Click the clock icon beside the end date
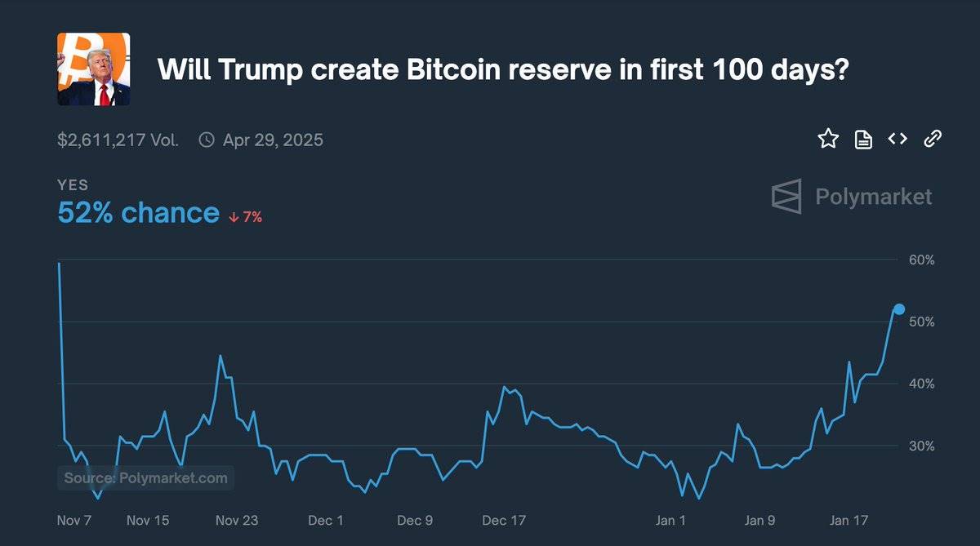This screenshot has width=980, height=546. [206, 140]
